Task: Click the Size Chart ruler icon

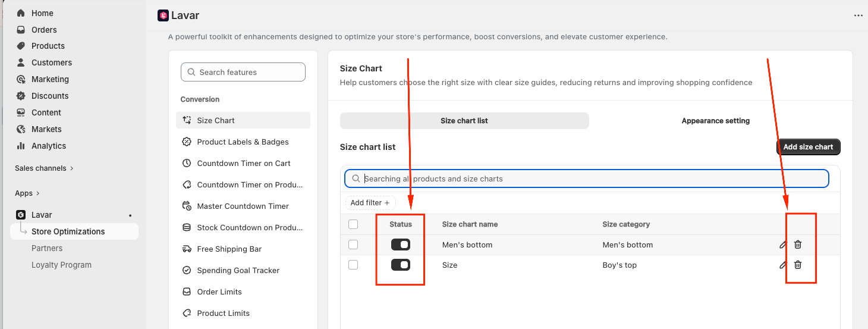Action: click(187, 120)
